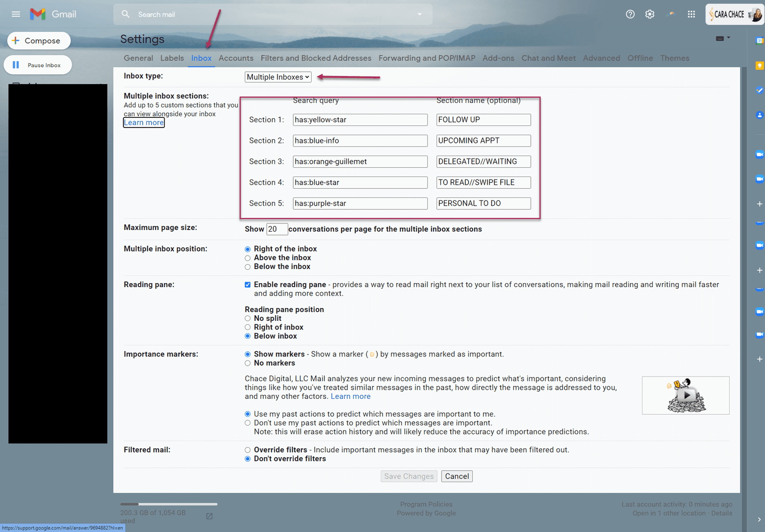The height and width of the screenshot is (532, 765).
Task: Open the Google apps grid
Action: [691, 14]
